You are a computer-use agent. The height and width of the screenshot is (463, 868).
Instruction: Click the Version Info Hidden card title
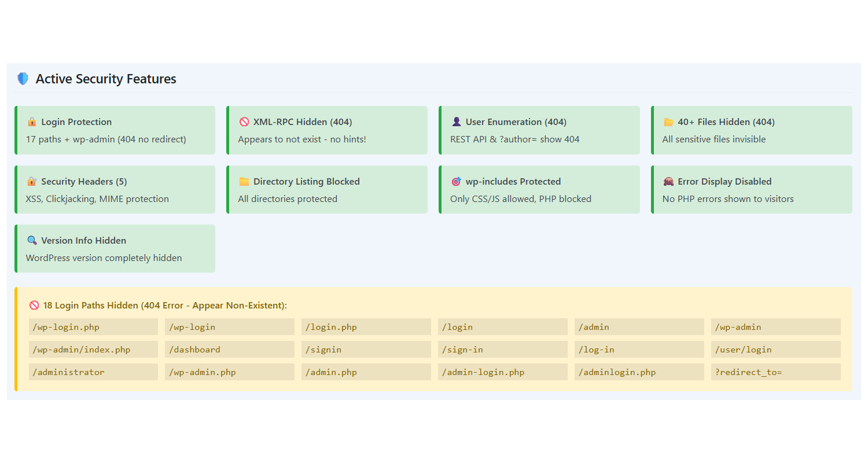coord(84,241)
